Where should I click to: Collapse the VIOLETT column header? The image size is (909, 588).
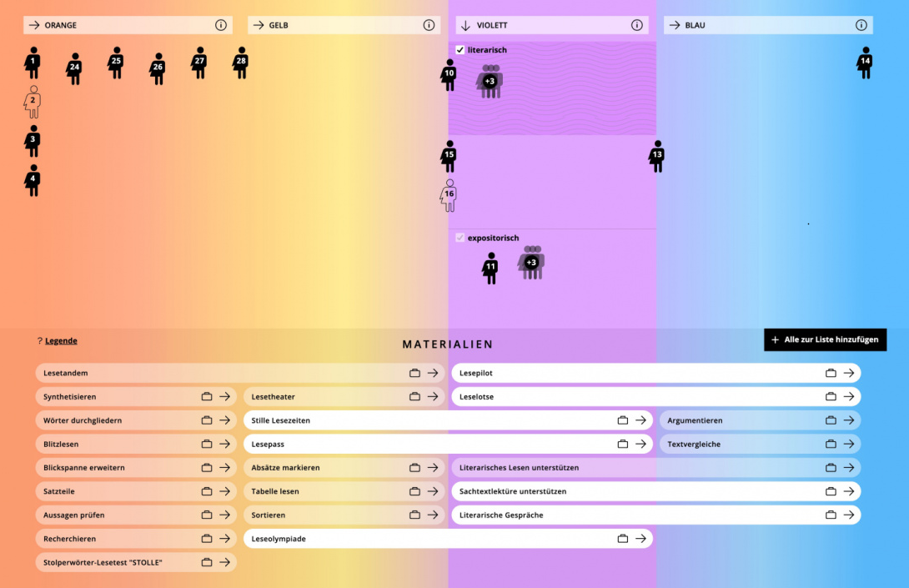click(466, 25)
